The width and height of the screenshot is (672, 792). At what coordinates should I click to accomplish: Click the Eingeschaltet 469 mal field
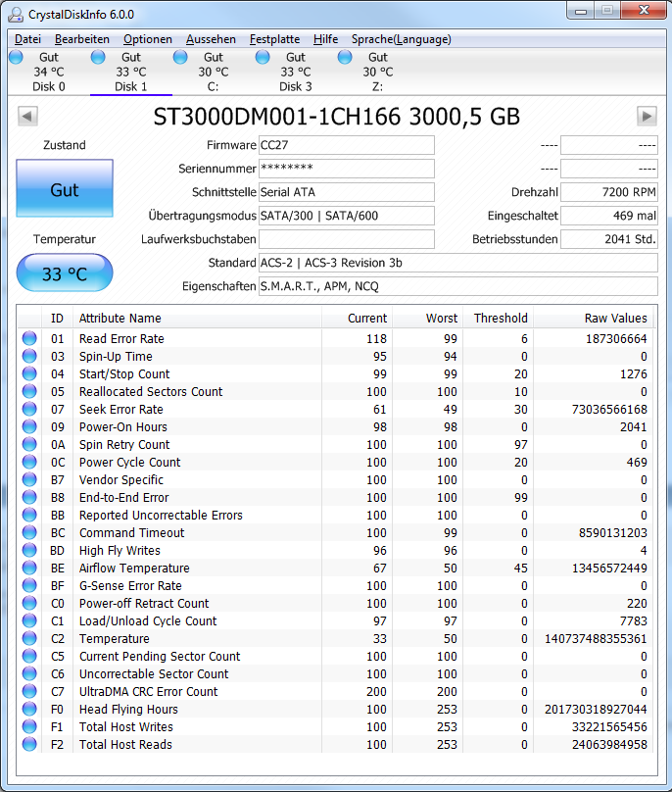click(x=609, y=216)
